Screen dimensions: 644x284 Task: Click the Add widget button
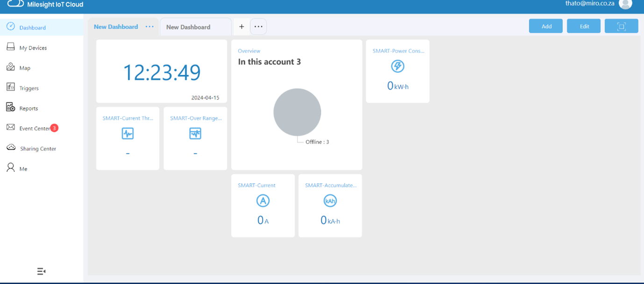(546, 27)
